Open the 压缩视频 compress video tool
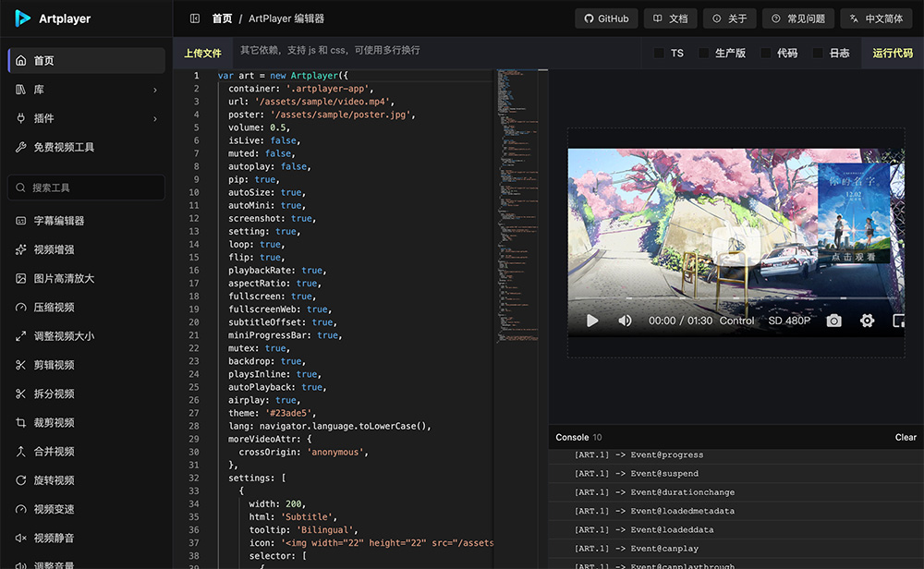The image size is (924, 569). click(87, 308)
